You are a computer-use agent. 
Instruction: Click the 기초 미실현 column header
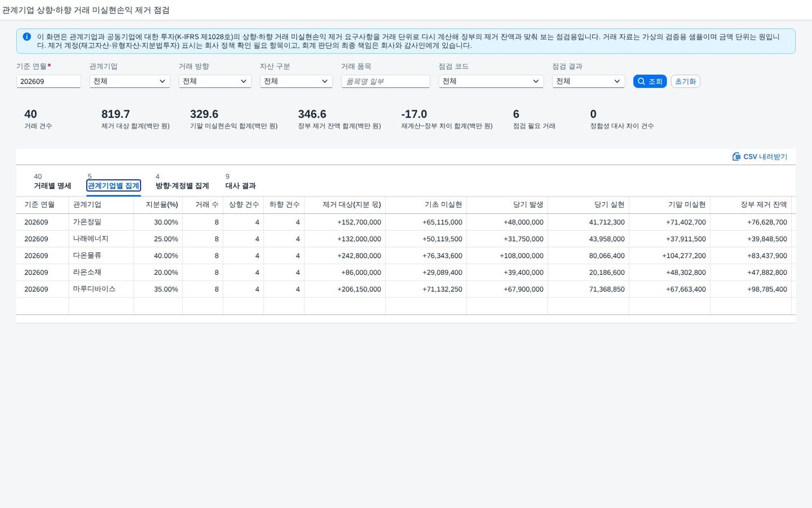point(426,204)
